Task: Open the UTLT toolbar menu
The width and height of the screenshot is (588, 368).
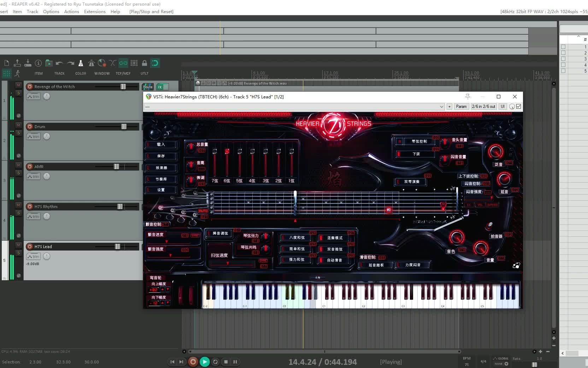Action: pyautogui.click(x=145, y=74)
